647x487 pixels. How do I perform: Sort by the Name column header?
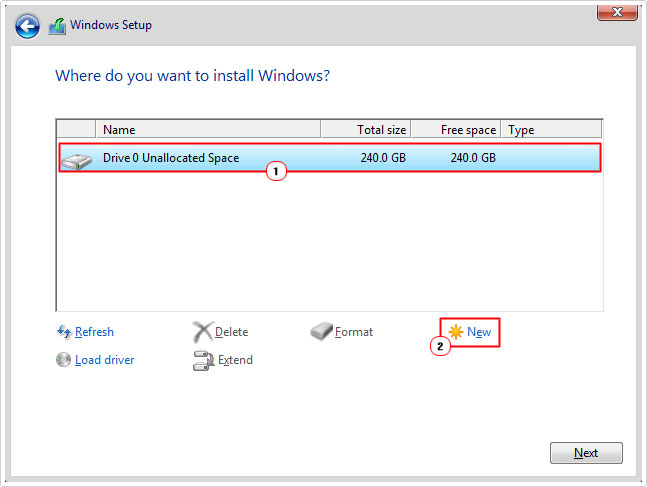click(x=208, y=130)
